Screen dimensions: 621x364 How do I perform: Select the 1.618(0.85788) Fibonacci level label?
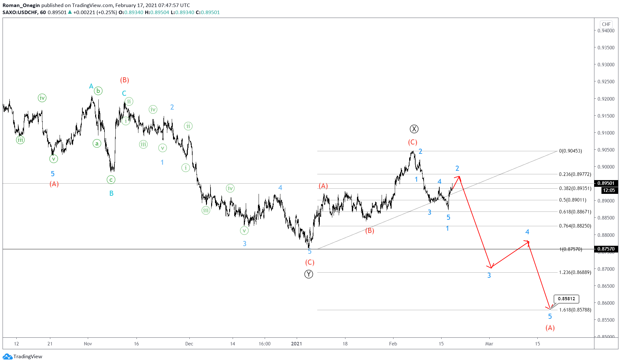[x=575, y=310]
